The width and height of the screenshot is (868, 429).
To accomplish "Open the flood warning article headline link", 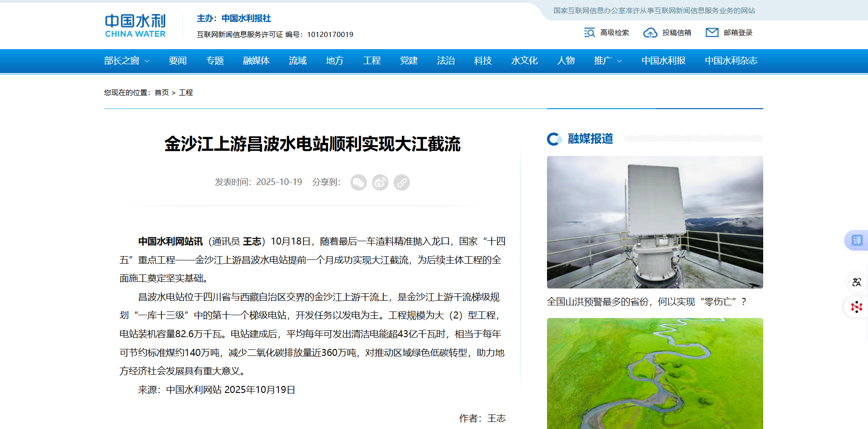I will point(646,302).
